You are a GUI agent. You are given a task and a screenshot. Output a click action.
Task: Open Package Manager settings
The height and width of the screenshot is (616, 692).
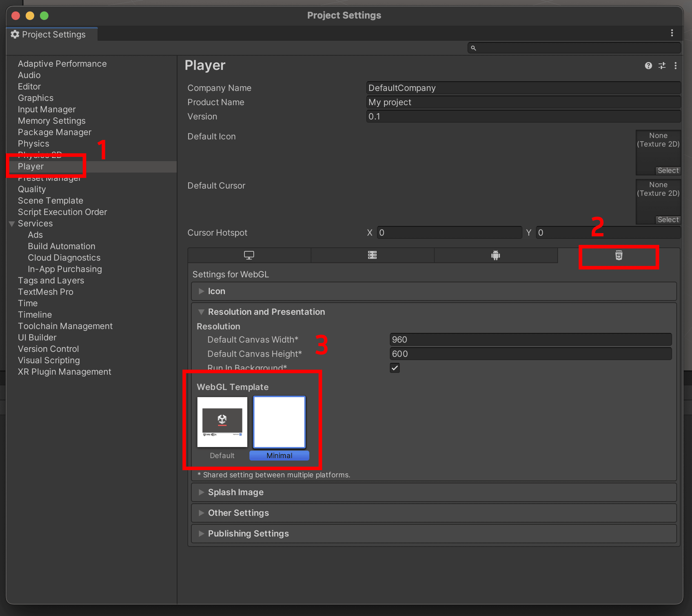pos(54,132)
